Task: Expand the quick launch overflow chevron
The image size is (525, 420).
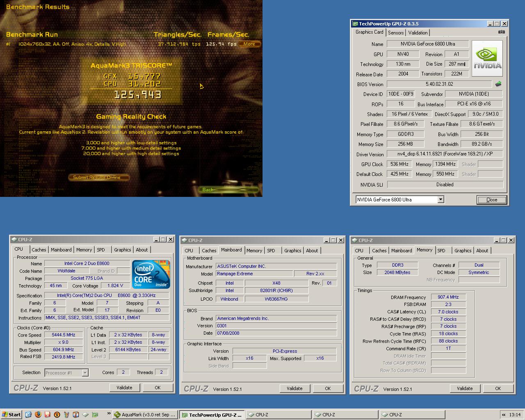Action: click(109, 414)
